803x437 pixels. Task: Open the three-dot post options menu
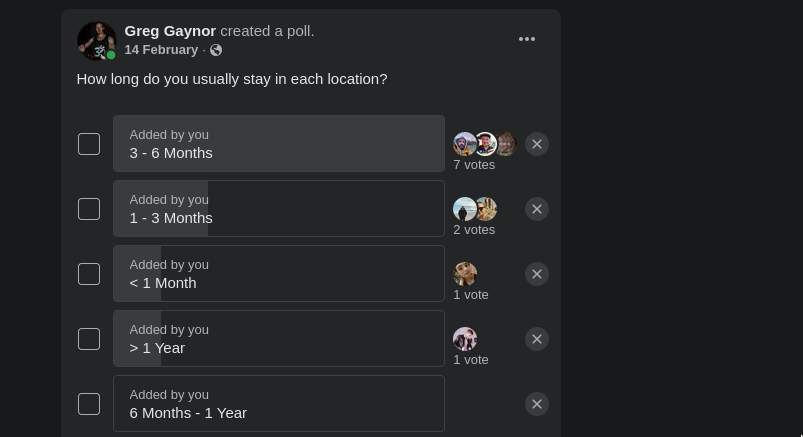click(526, 39)
